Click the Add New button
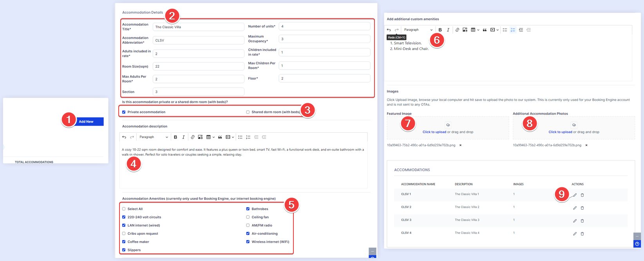 tap(90, 122)
